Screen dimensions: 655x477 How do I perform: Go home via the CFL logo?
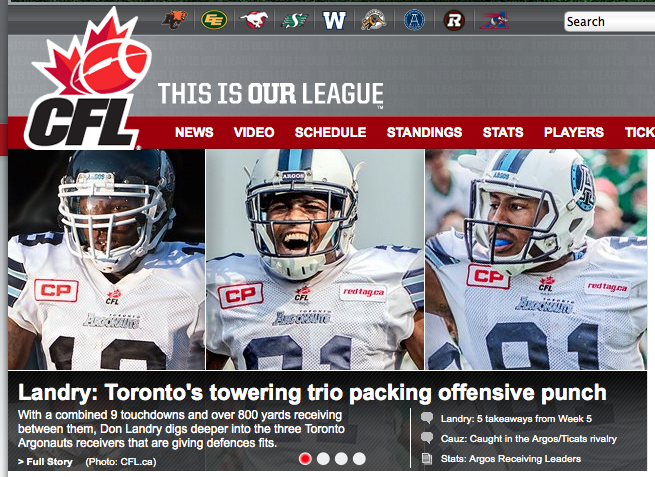(86, 79)
